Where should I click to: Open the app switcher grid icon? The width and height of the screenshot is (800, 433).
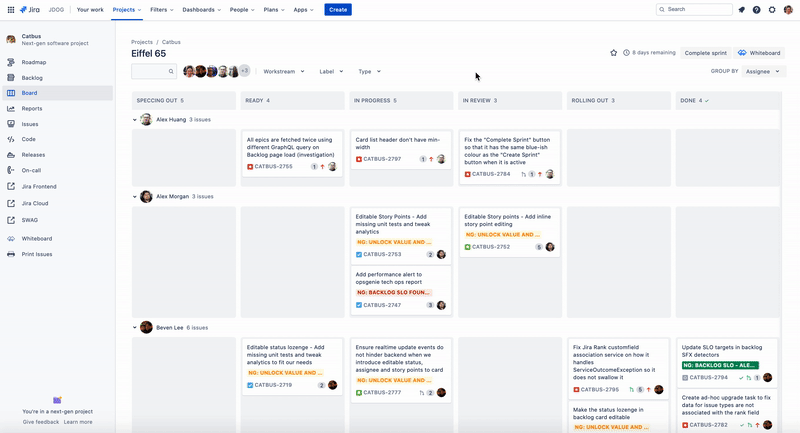(x=10, y=10)
